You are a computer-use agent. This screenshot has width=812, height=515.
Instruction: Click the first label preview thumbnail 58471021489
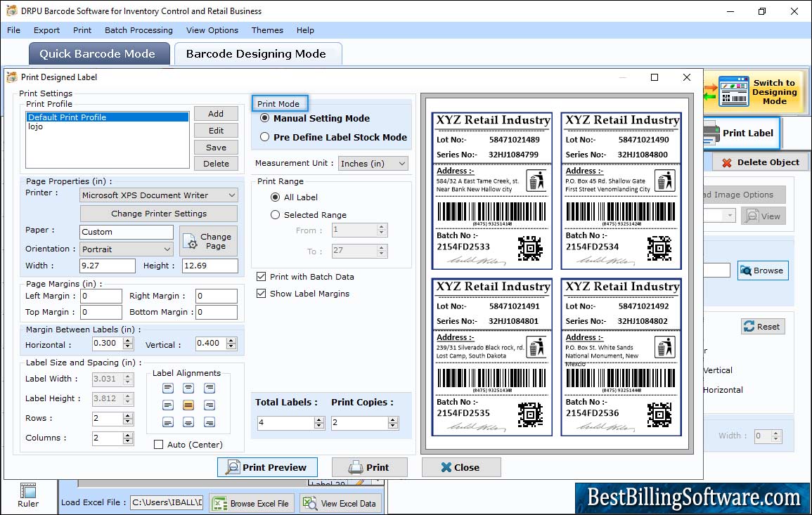click(x=492, y=191)
